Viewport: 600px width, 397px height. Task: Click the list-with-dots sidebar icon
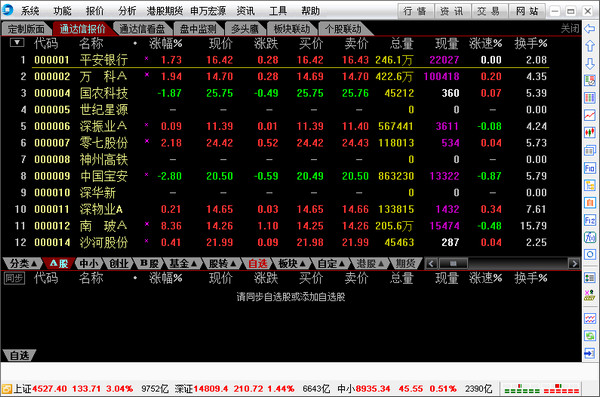point(590,278)
